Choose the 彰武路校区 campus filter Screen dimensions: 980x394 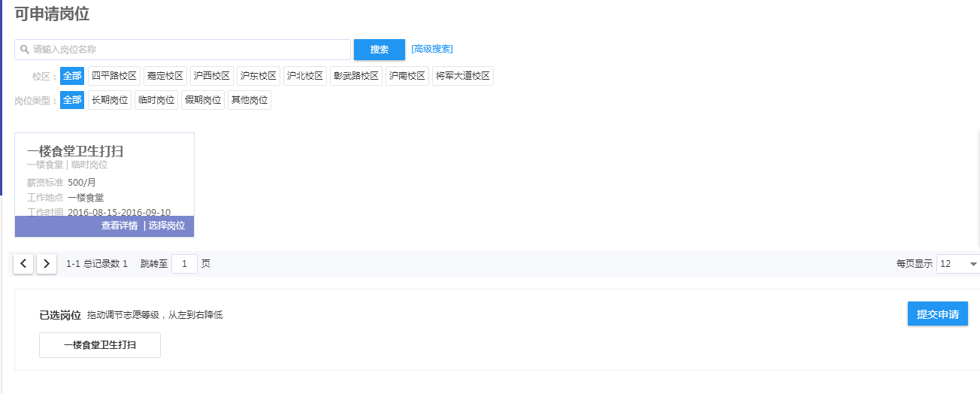(356, 76)
